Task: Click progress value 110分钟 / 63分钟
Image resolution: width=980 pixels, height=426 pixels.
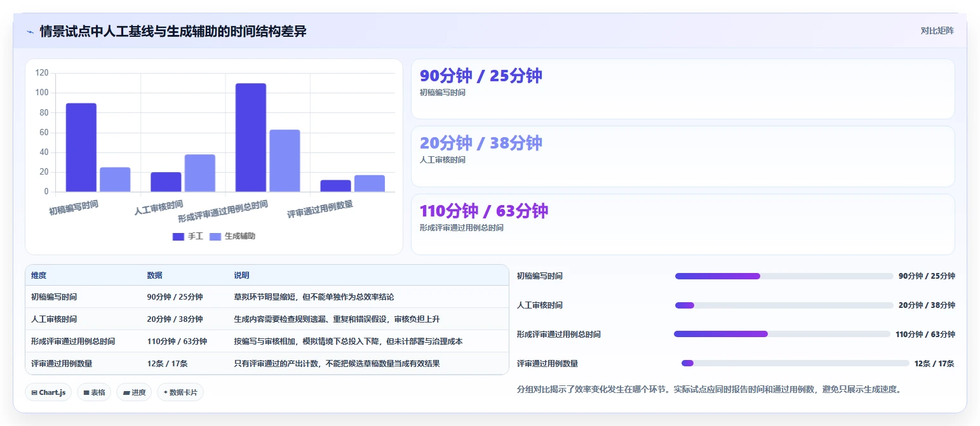Action: tap(925, 335)
